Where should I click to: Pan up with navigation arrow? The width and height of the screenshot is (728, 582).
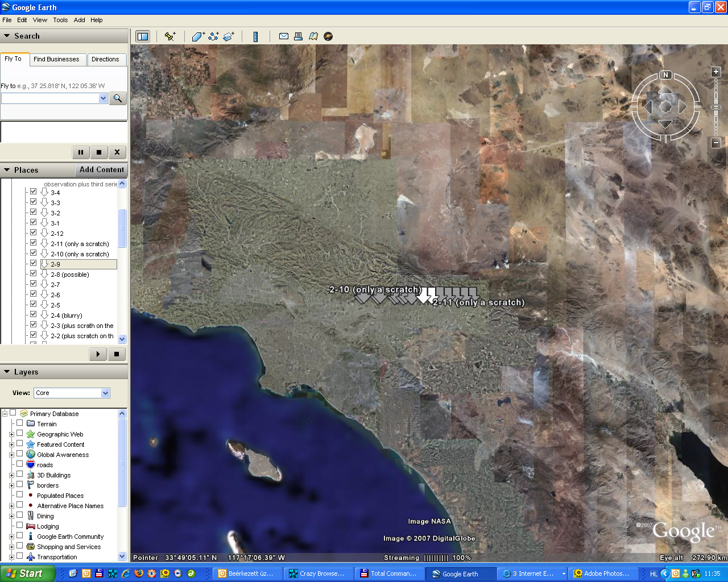coord(665,90)
